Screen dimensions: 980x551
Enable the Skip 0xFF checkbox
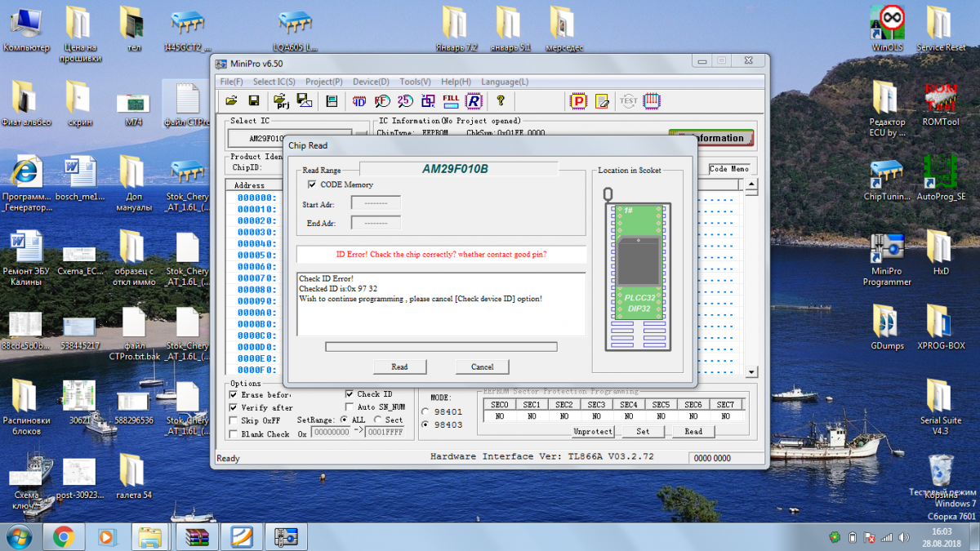(234, 420)
